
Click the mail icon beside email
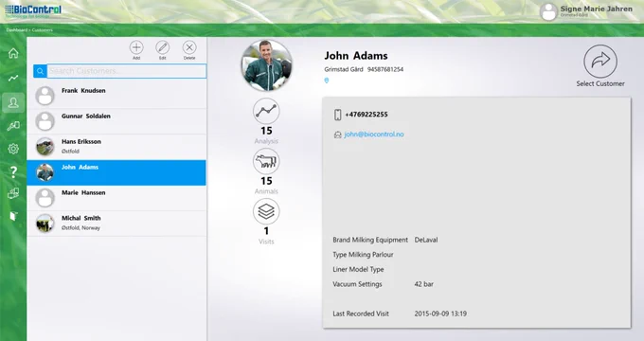pyautogui.click(x=337, y=135)
